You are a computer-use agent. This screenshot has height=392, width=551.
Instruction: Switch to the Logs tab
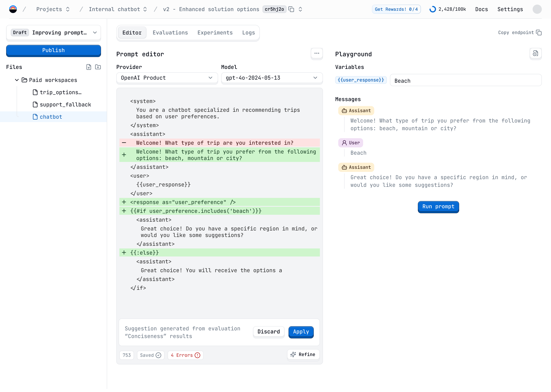click(x=249, y=33)
